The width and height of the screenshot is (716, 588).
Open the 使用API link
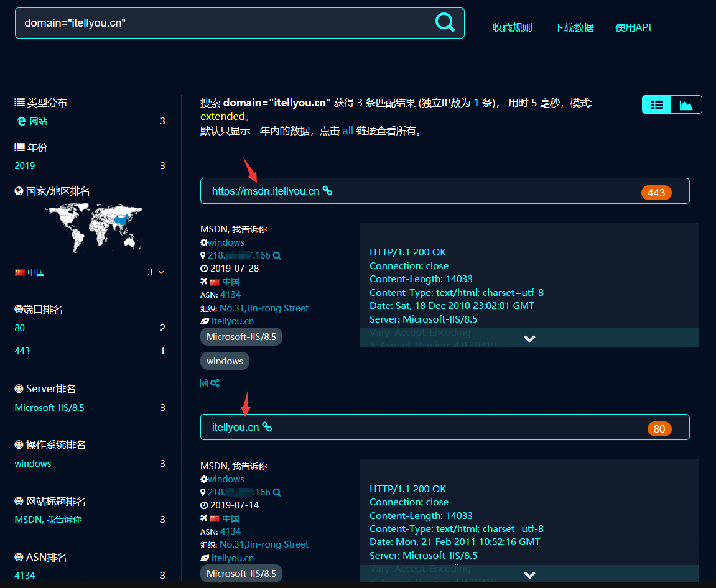tap(633, 28)
